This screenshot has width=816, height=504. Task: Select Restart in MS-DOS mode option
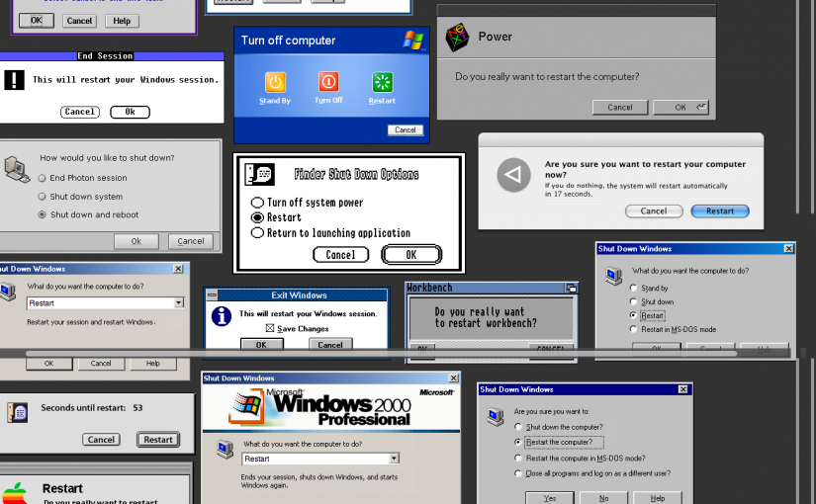(x=633, y=329)
